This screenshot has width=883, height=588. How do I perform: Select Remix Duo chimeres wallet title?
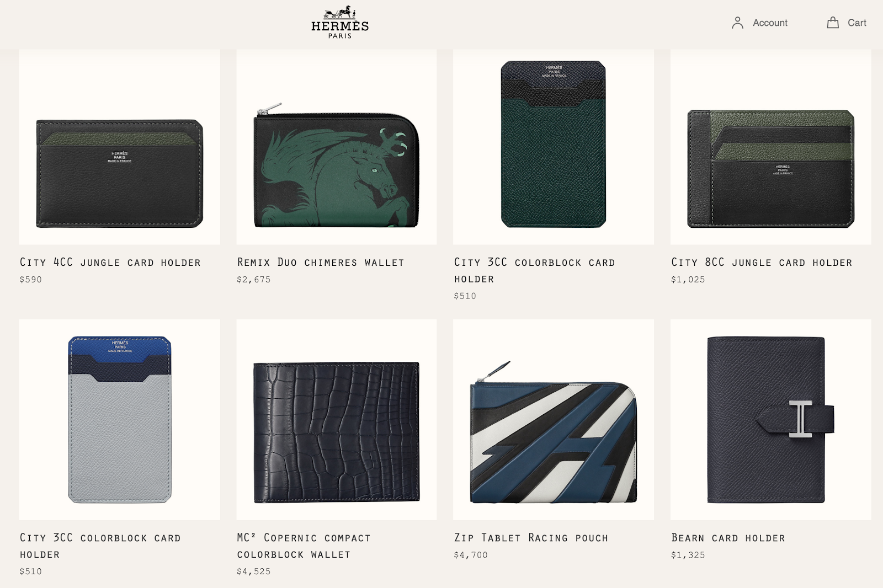pyautogui.click(x=321, y=263)
